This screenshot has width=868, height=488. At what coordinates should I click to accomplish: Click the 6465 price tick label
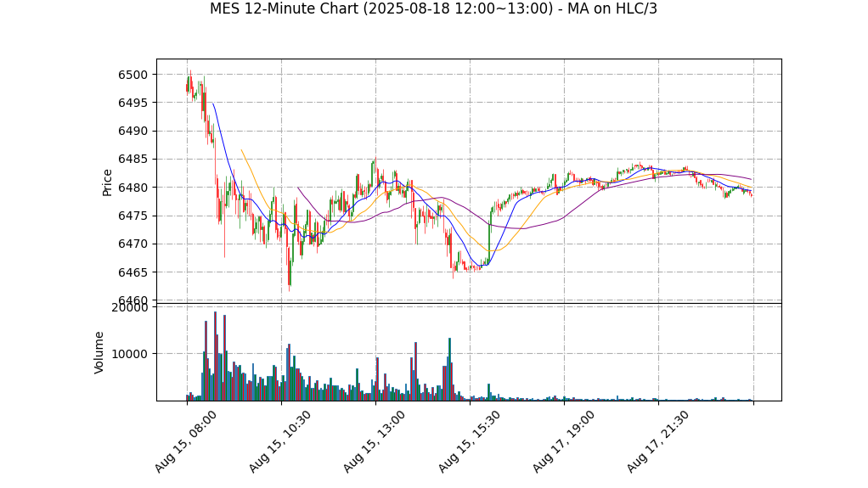click(x=133, y=272)
